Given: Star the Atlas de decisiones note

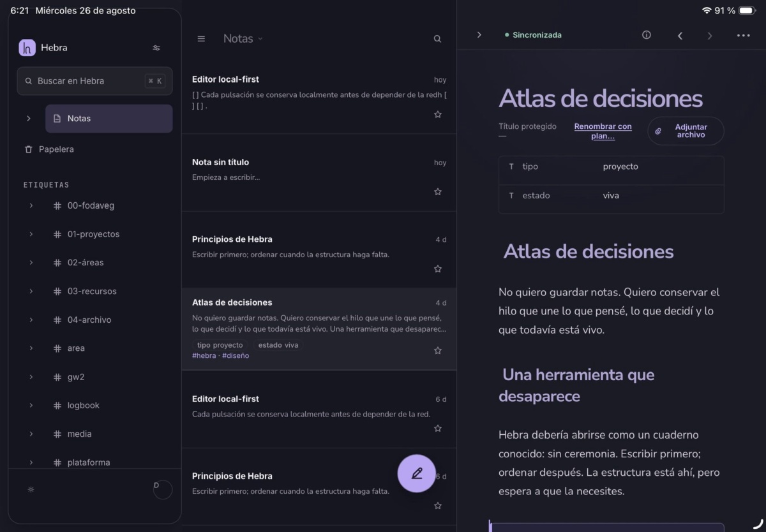Looking at the screenshot, I should (438, 350).
